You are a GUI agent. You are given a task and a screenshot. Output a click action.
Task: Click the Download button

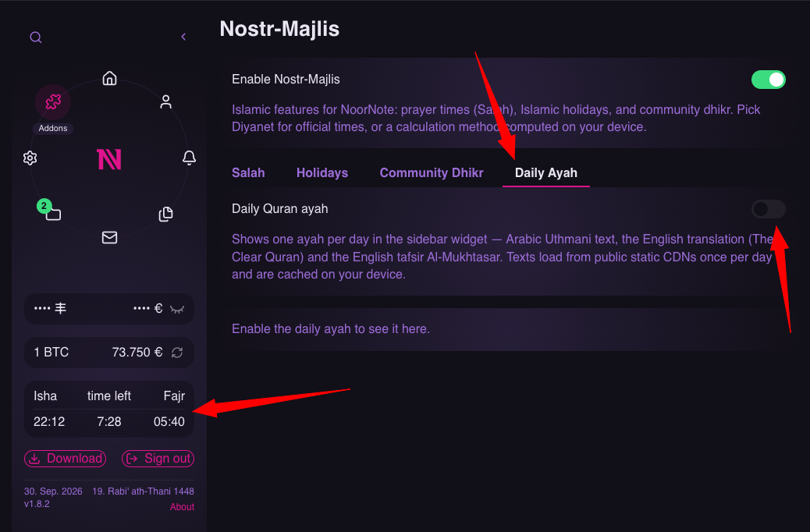point(65,459)
